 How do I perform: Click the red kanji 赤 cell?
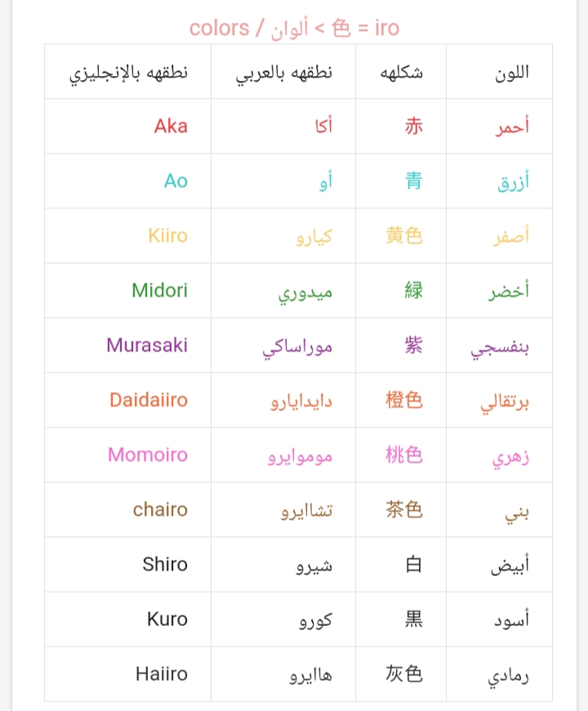(x=414, y=126)
